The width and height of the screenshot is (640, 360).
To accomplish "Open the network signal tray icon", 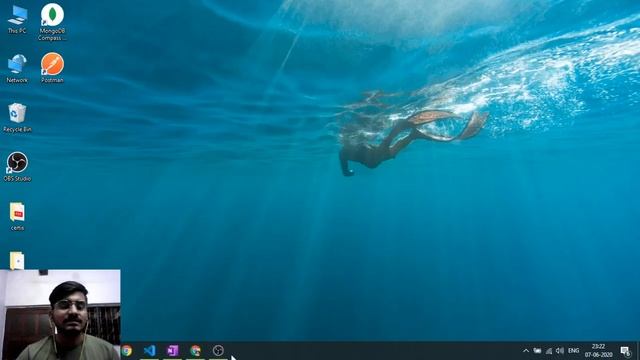I will point(549,351).
